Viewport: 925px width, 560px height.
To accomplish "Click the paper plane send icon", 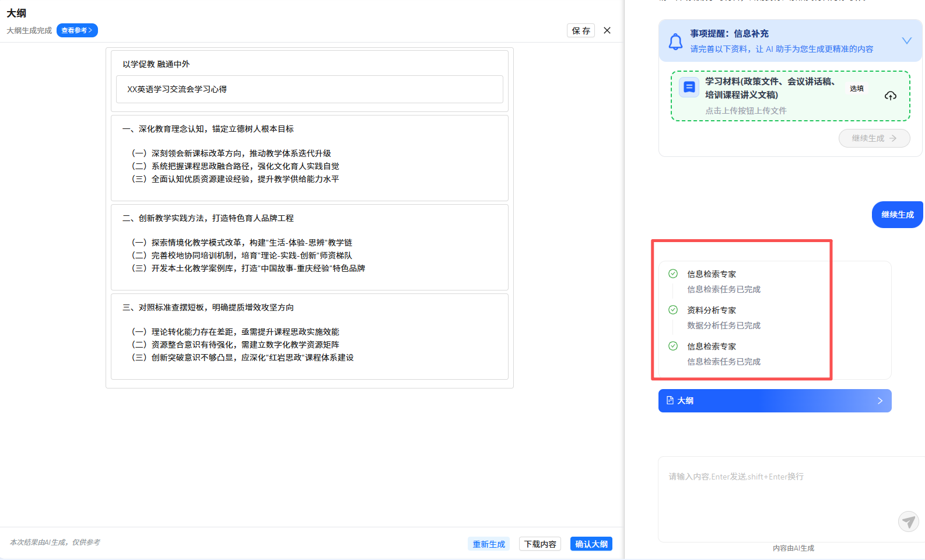I will pyautogui.click(x=908, y=521).
